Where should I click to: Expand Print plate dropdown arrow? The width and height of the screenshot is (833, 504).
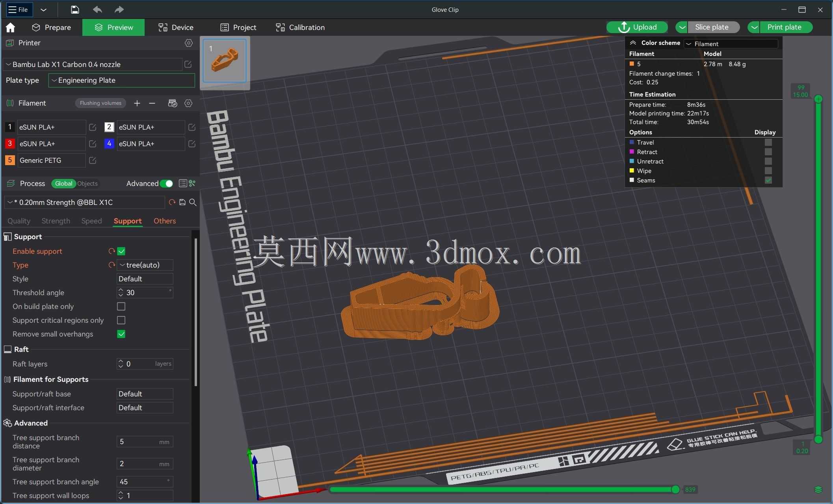coord(754,27)
